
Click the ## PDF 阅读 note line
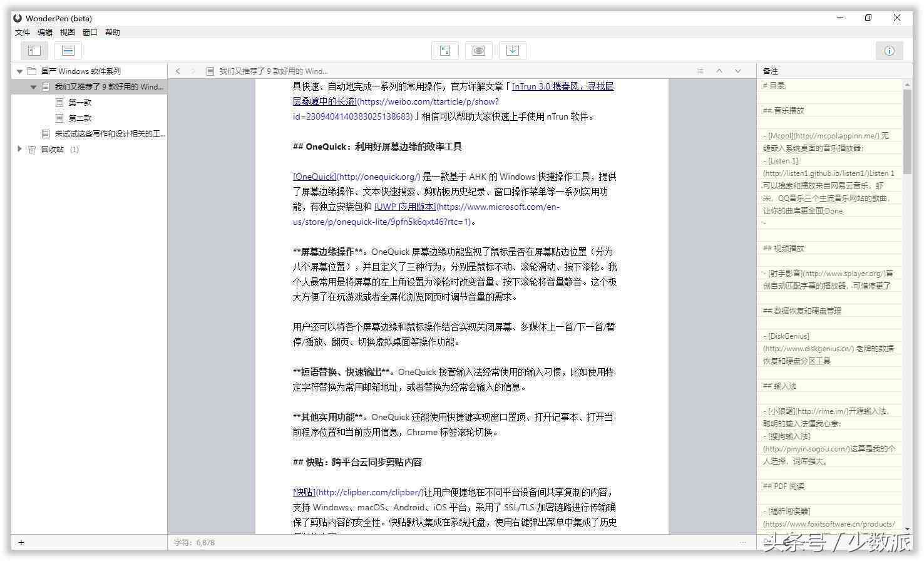[784, 486]
